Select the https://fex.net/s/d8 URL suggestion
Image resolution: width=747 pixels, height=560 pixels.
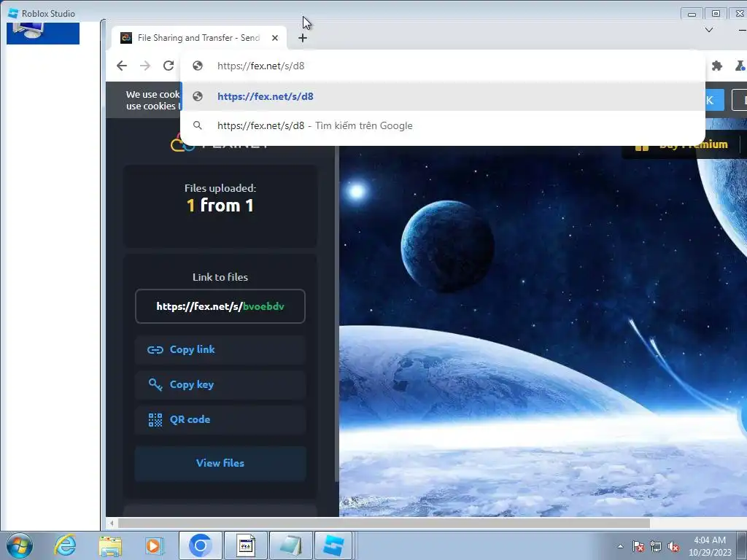click(x=443, y=96)
